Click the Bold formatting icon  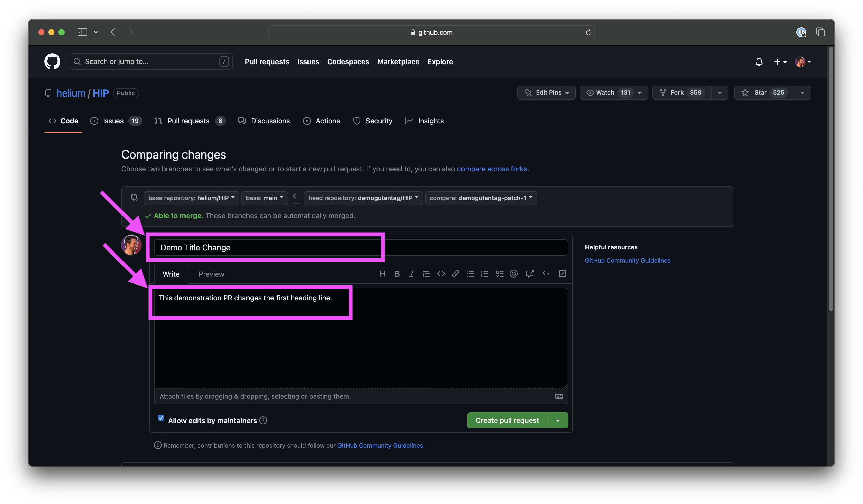tap(397, 274)
